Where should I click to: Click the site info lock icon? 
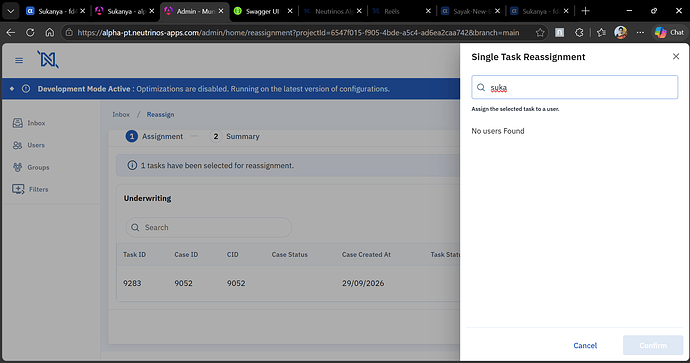(70, 32)
